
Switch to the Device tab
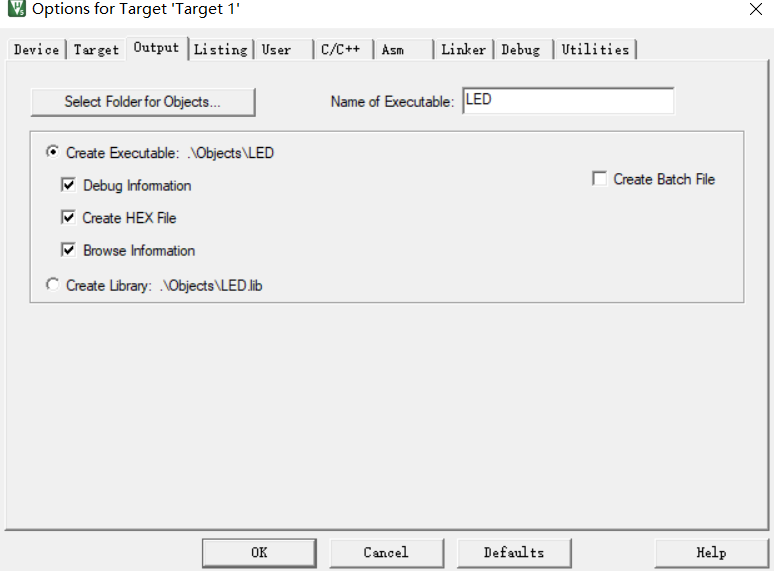(x=37, y=49)
